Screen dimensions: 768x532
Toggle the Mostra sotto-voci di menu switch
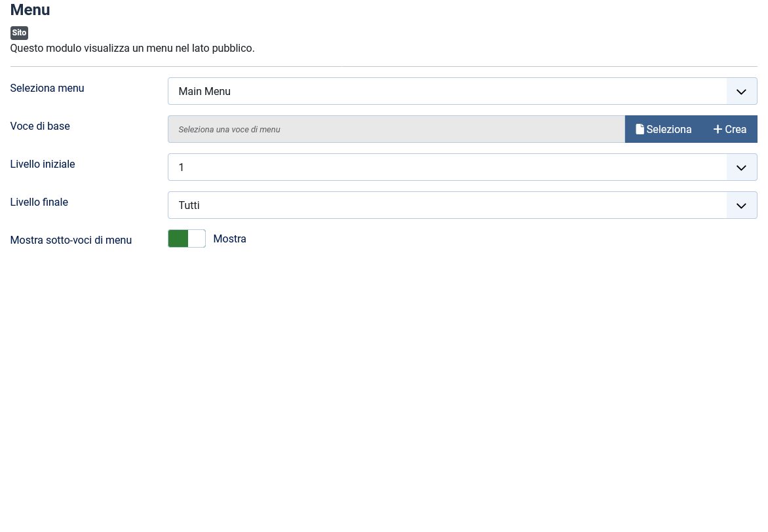187,238
